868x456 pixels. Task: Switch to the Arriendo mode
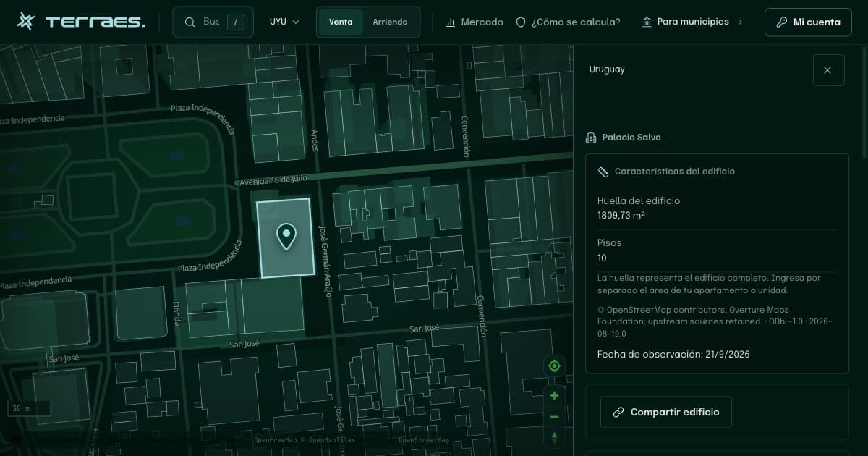390,22
